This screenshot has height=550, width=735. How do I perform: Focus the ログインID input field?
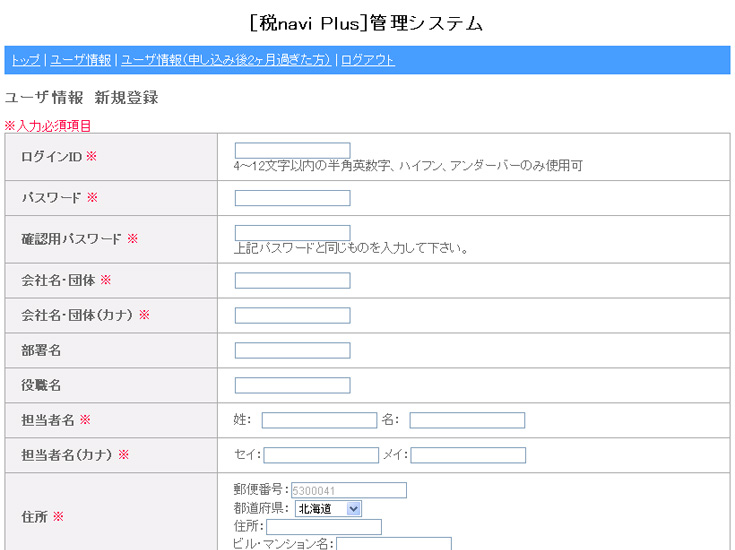click(292, 150)
